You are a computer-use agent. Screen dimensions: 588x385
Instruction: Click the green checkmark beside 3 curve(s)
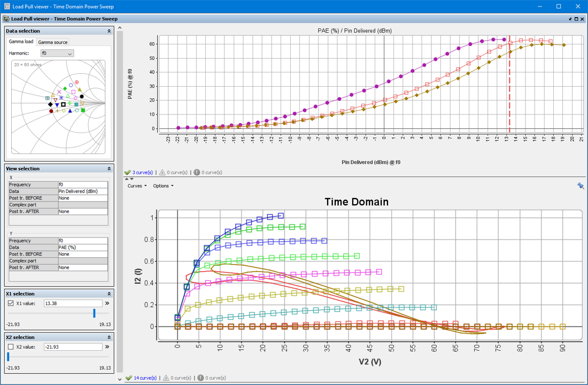pyautogui.click(x=128, y=172)
